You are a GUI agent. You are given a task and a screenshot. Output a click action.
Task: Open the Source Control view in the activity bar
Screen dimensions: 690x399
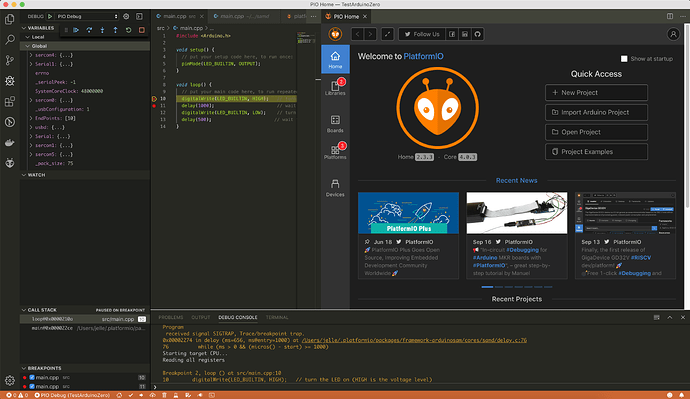10,60
